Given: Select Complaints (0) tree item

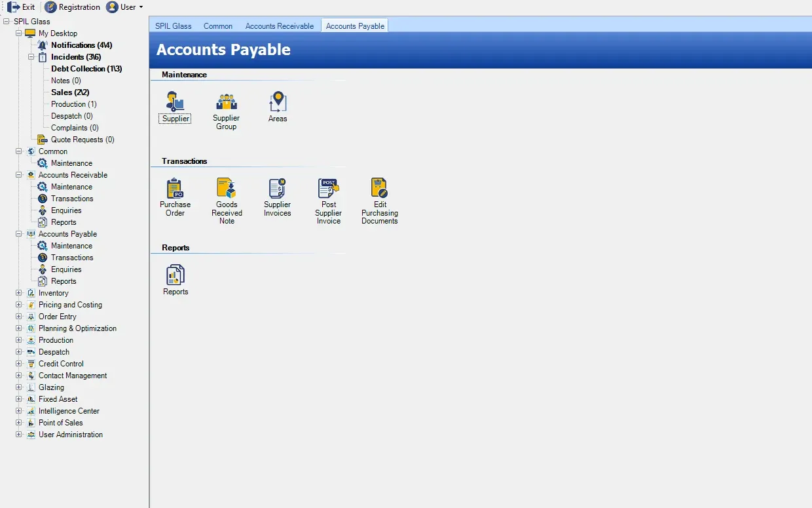Looking at the screenshot, I should pyautogui.click(x=75, y=128).
